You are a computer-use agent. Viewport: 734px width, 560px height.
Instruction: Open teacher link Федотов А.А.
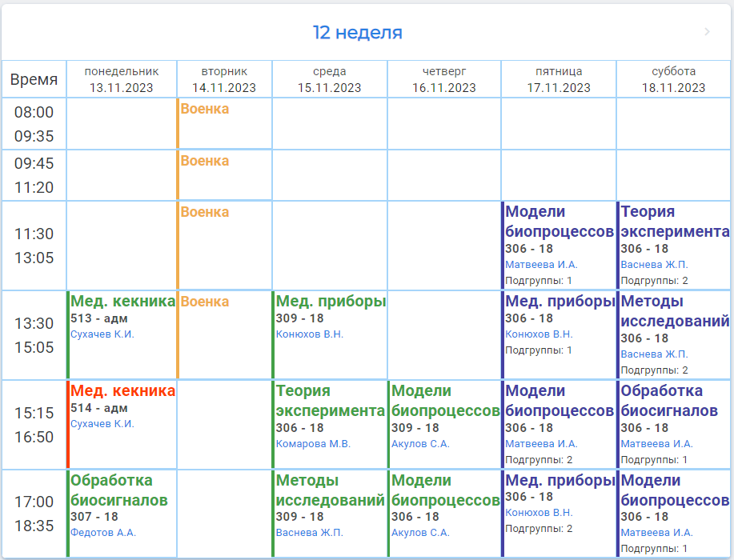pyautogui.click(x=103, y=533)
